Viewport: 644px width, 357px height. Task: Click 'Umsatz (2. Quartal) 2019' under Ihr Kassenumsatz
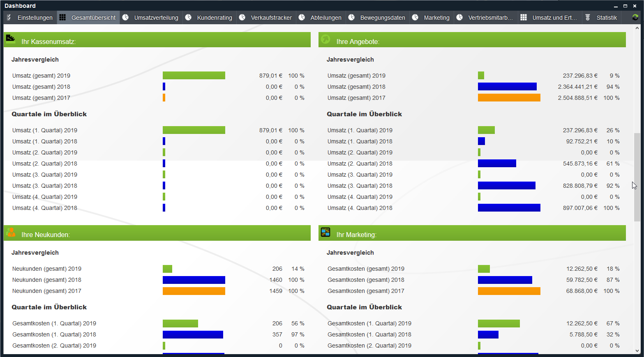pyautogui.click(x=45, y=152)
